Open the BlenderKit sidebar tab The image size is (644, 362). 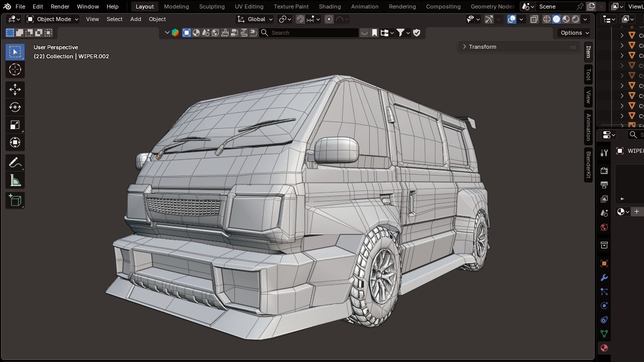pyautogui.click(x=588, y=164)
